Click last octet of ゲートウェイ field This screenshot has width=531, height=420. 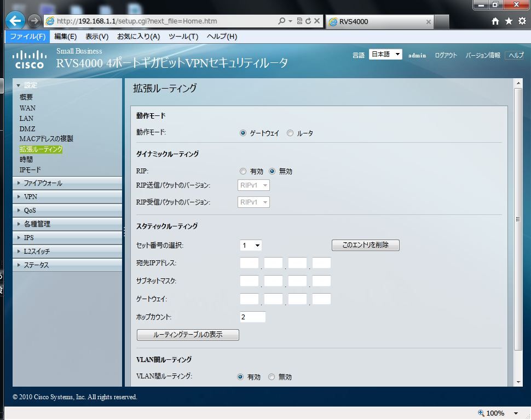click(321, 299)
